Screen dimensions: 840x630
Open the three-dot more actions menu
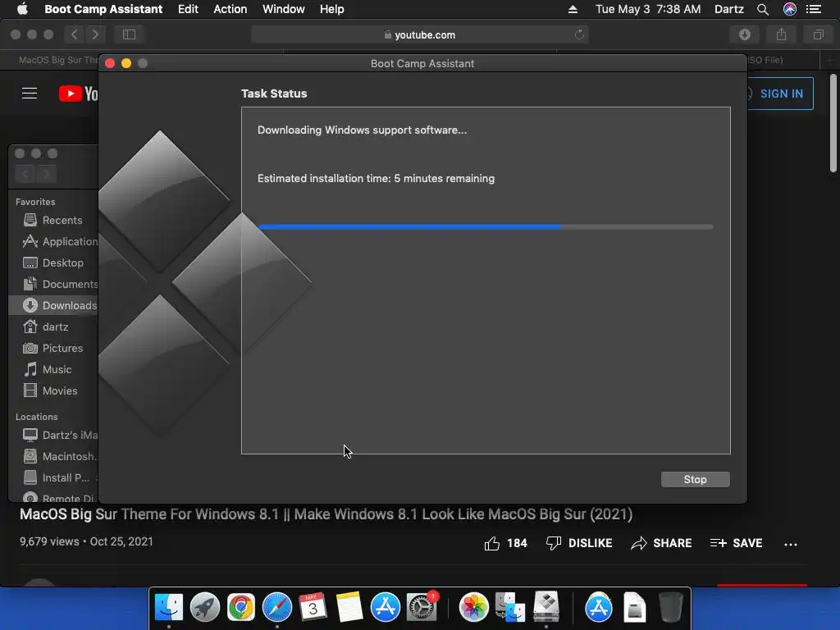point(791,545)
